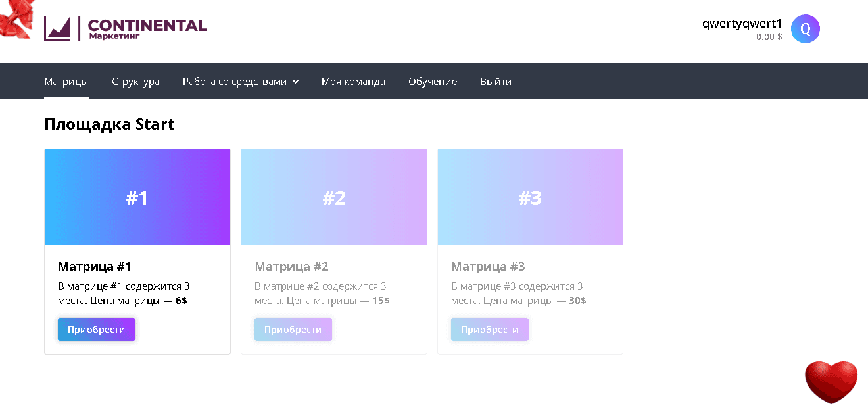
Task: Log out using the Выйти link
Action: click(495, 82)
